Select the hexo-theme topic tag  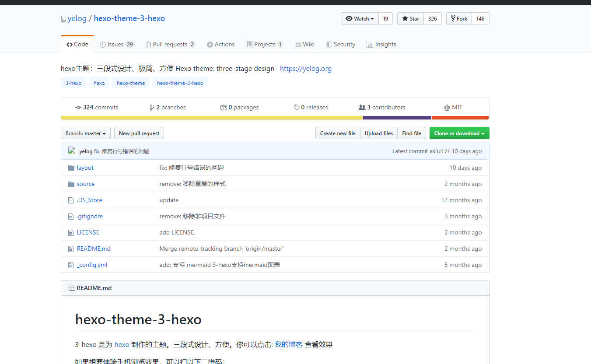pos(131,83)
